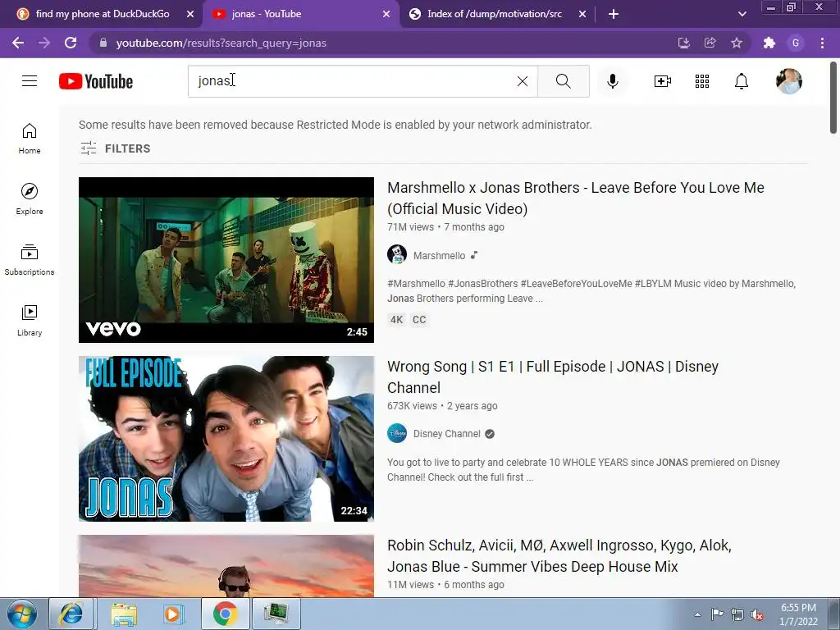Screen dimensions: 840x630
Task: Open the Windows Start button
Action: pos(22,614)
